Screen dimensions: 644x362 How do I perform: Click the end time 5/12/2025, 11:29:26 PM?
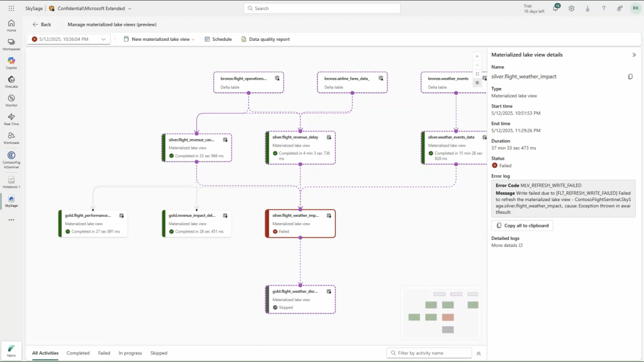(x=516, y=131)
